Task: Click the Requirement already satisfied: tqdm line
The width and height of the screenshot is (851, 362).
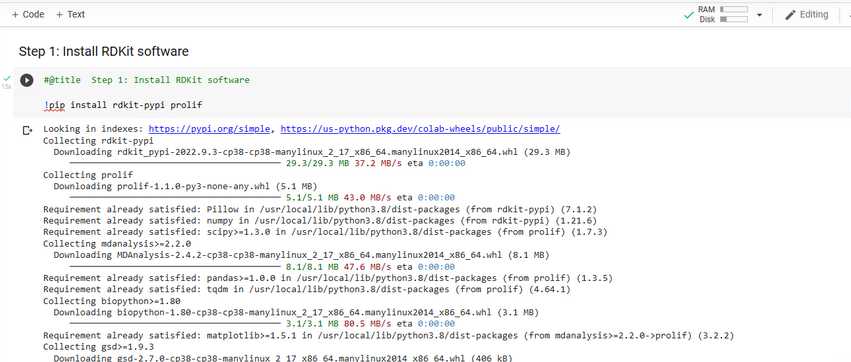Action: [x=307, y=289]
